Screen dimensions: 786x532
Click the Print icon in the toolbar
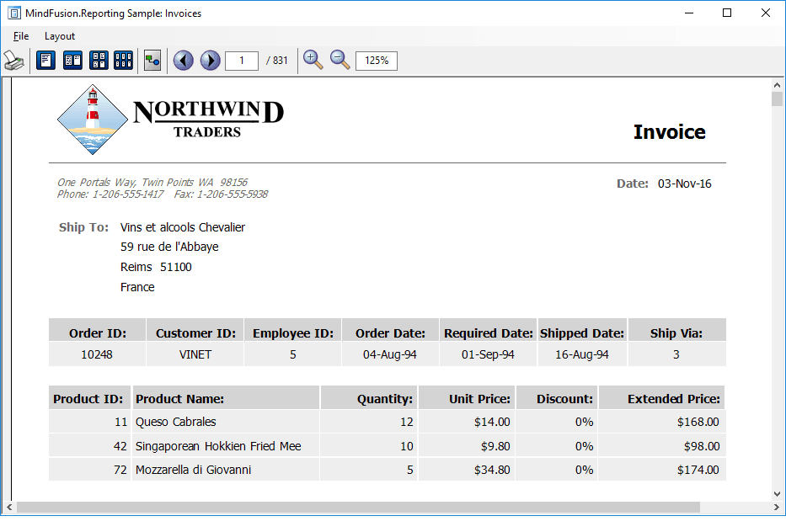pos(14,61)
